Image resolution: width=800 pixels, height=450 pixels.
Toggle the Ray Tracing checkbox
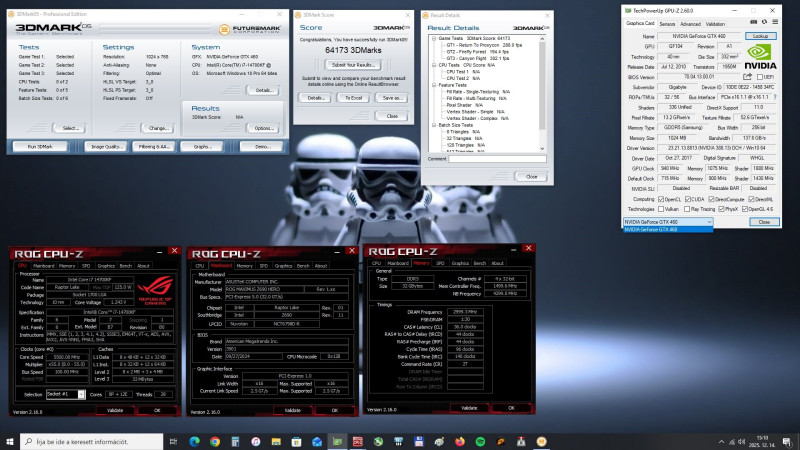pos(687,209)
